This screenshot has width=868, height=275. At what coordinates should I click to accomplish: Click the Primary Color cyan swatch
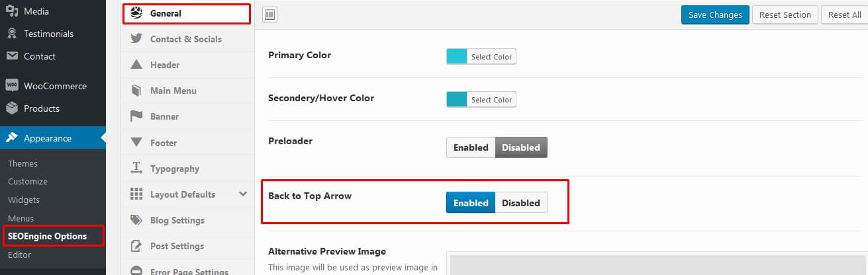coord(457,57)
